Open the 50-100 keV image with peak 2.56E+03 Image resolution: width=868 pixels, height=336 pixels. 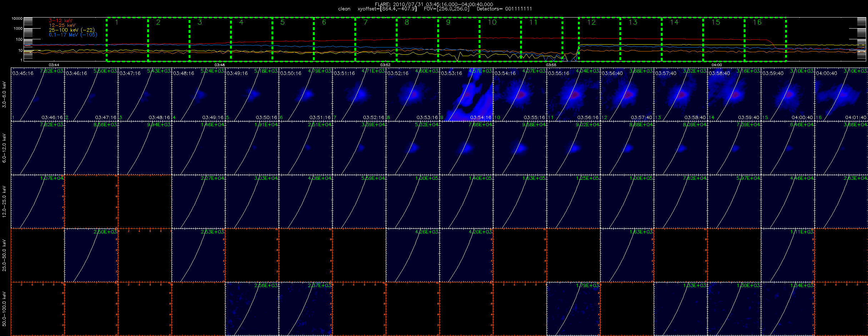252,309
